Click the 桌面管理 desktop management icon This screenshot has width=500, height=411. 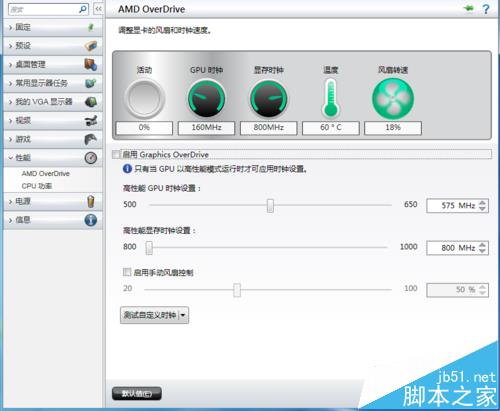coord(91,64)
